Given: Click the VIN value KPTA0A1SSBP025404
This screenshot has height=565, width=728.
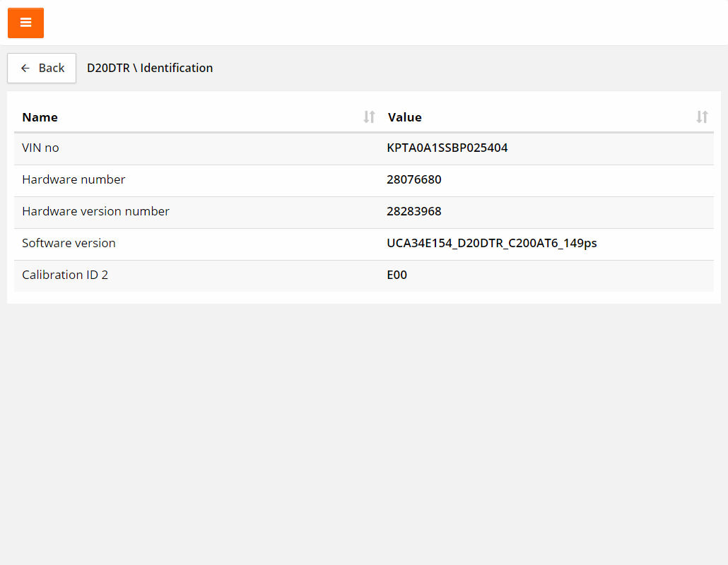Looking at the screenshot, I should (447, 148).
